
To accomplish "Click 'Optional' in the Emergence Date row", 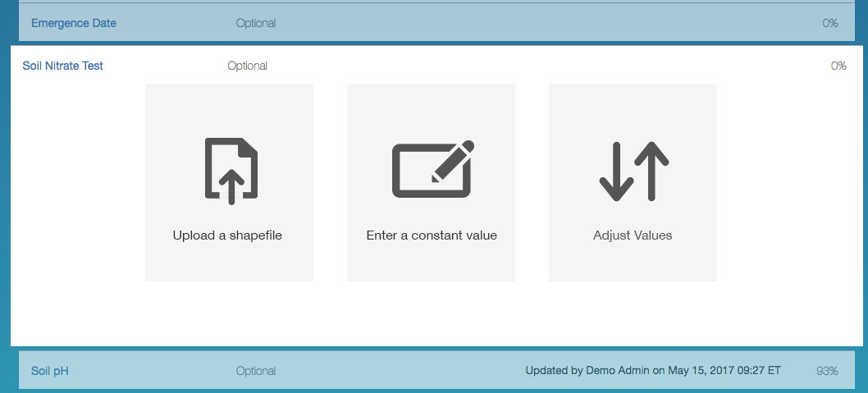I will [x=256, y=23].
